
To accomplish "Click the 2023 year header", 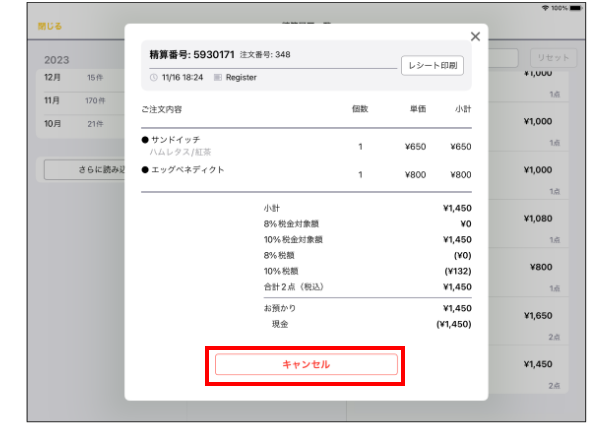I will pyautogui.click(x=57, y=59).
